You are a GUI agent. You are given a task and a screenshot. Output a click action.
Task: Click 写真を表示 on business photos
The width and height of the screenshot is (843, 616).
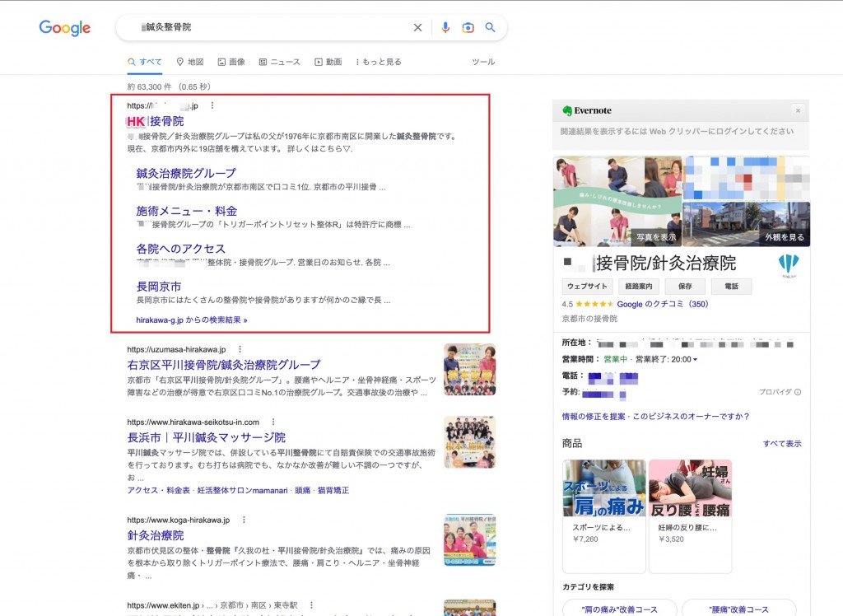[x=656, y=237]
